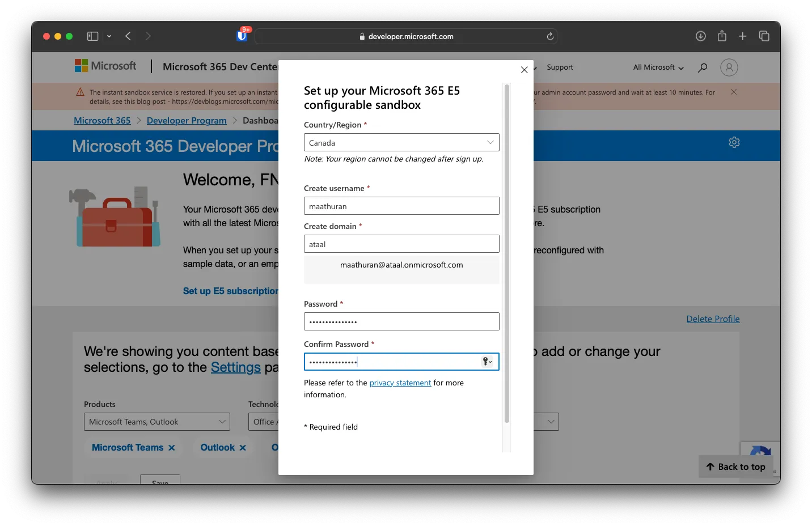Open the Technologies Office dropdown
The height and width of the screenshot is (526, 812).
tap(263, 422)
